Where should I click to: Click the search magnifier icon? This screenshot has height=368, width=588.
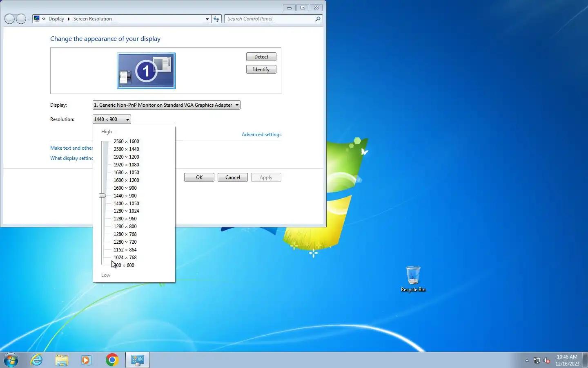pos(318,19)
